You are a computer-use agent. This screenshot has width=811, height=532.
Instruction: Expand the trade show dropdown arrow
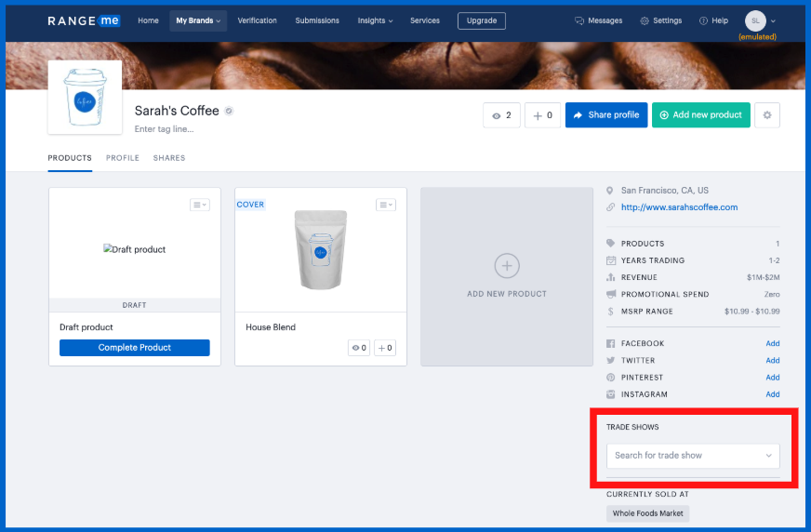click(768, 456)
